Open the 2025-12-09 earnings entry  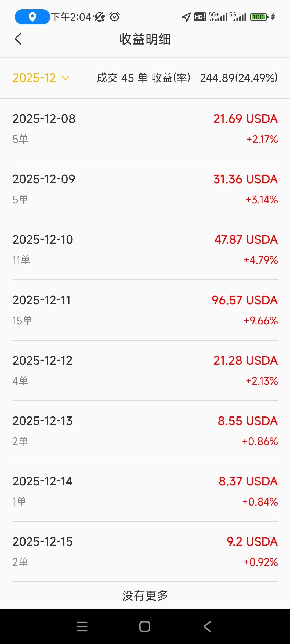pyautogui.click(x=145, y=189)
